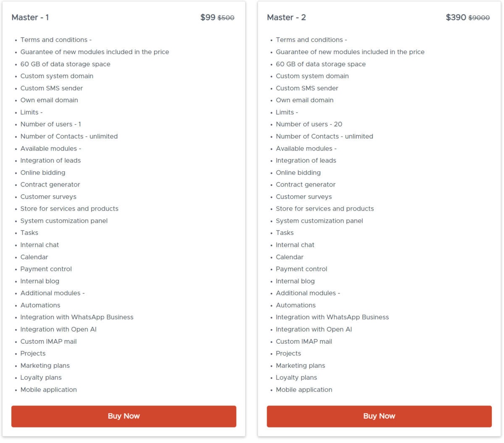Click the Master - 2 plan title
The height and width of the screenshot is (443, 504).
[286, 17]
